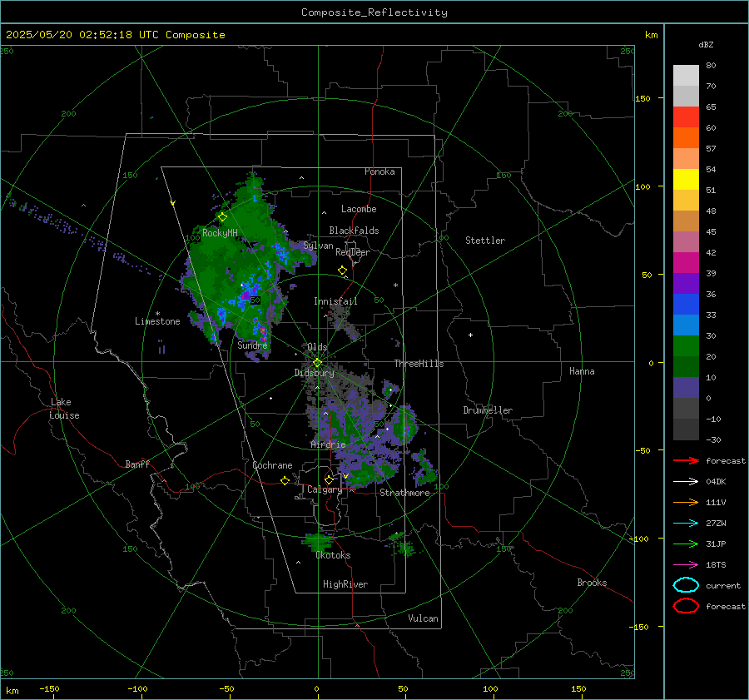Viewport: 749px width, 700px height.
Task: Click the purple 36-39 dBZ swatch
Action: [686, 284]
